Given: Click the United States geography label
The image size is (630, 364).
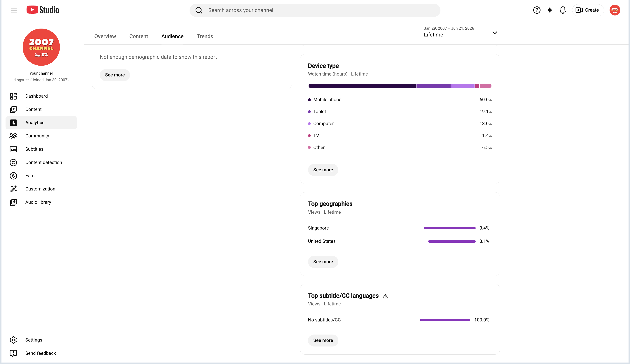Looking at the screenshot, I should (x=322, y=241).
